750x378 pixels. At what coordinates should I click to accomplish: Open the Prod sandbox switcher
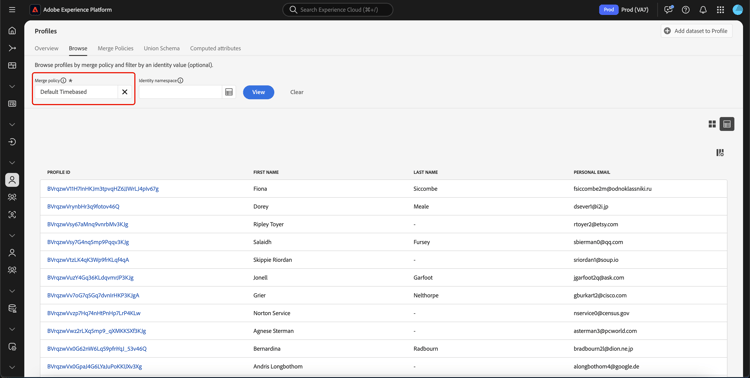[x=624, y=10]
